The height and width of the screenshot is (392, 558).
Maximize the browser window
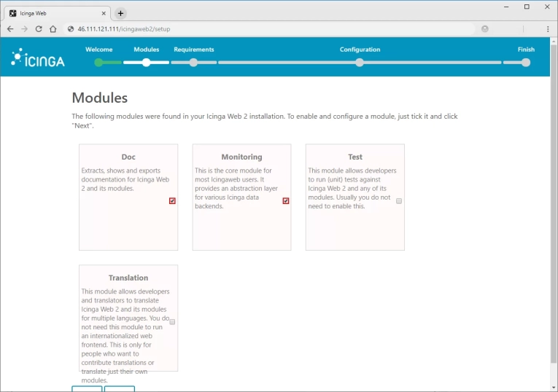pyautogui.click(x=527, y=7)
